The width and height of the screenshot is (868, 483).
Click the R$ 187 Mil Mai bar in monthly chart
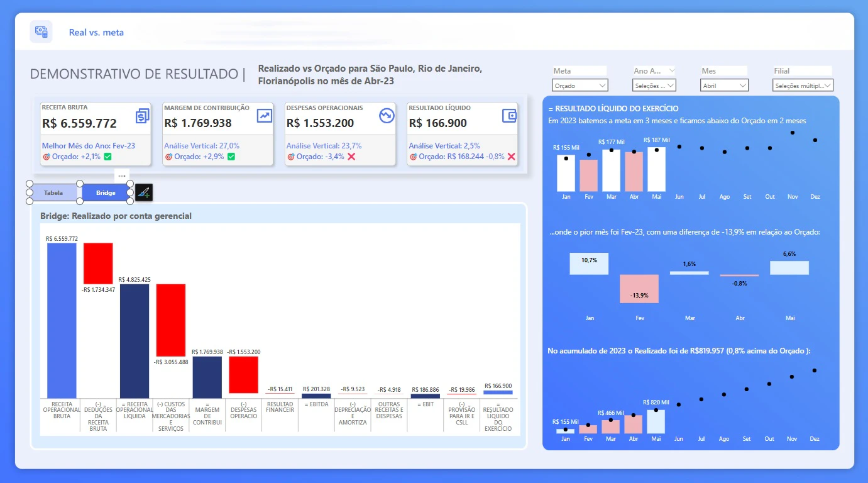click(656, 169)
